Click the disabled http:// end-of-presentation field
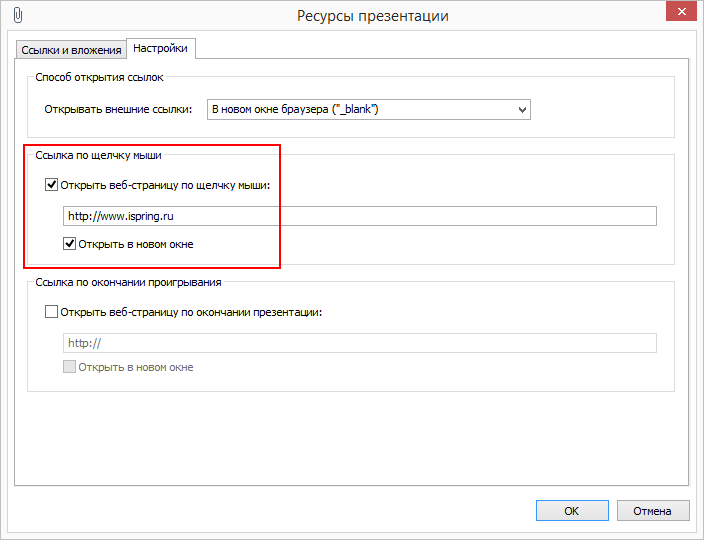The image size is (704, 540). [x=360, y=343]
